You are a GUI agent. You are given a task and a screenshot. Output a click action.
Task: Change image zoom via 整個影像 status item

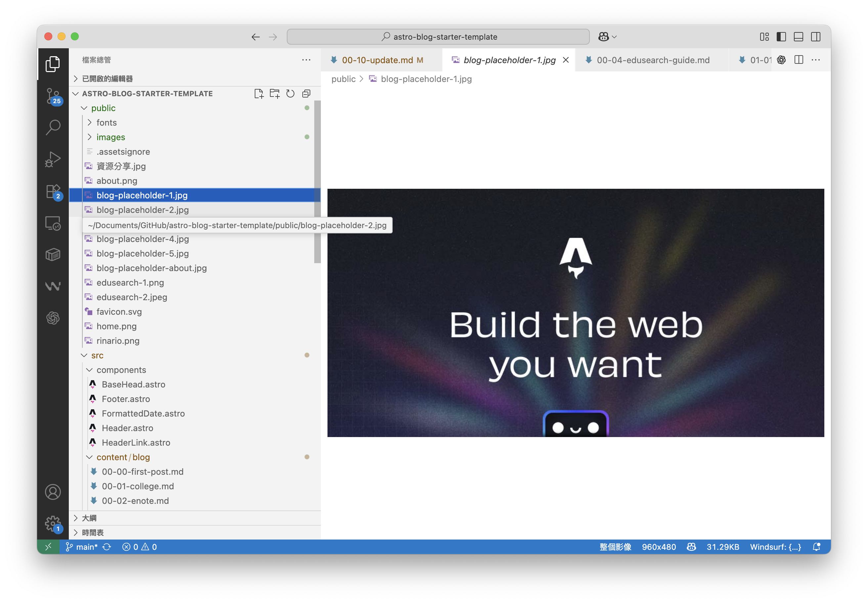615,547
